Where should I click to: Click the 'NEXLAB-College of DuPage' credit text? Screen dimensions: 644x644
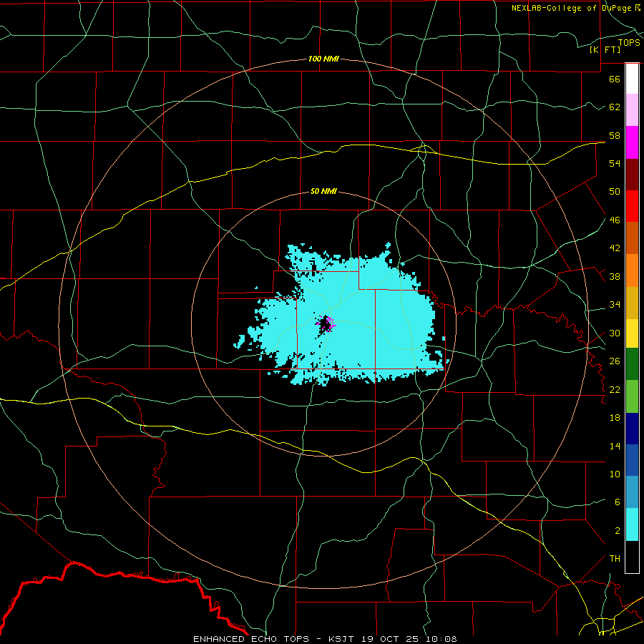(x=572, y=8)
